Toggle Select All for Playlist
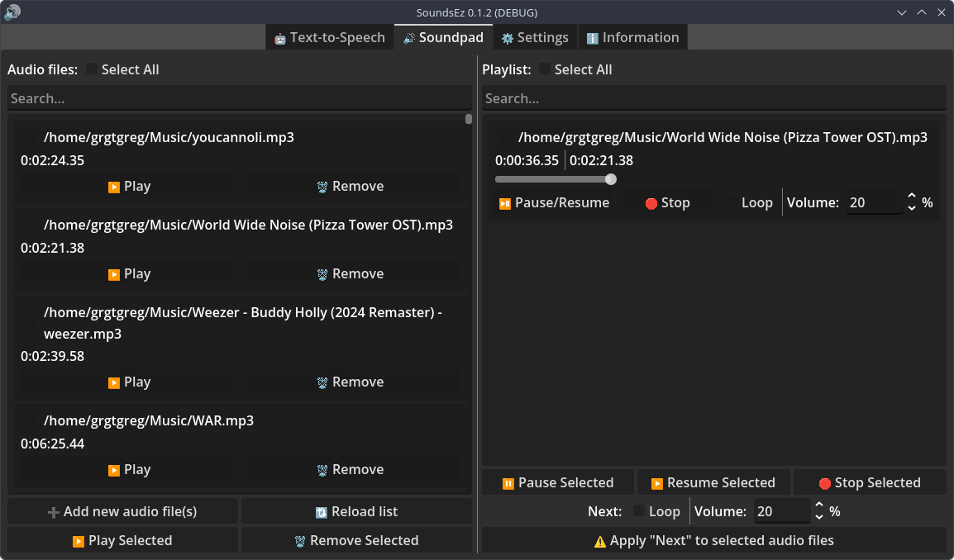Viewport: 954px width, 560px height. point(545,69)
